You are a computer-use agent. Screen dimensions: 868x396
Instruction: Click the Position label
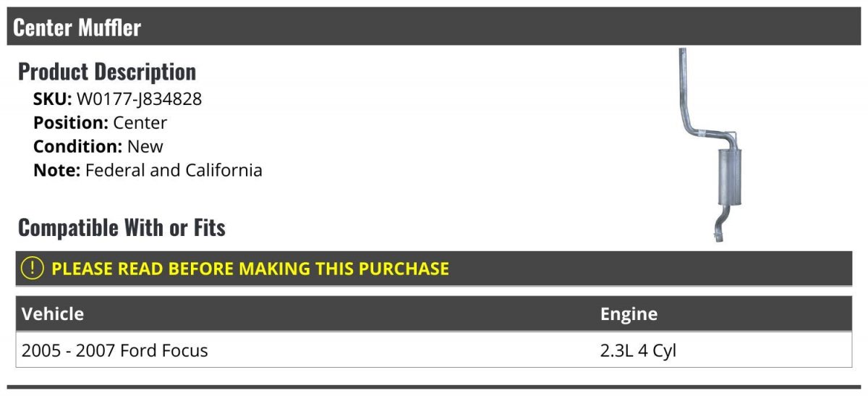71,122
